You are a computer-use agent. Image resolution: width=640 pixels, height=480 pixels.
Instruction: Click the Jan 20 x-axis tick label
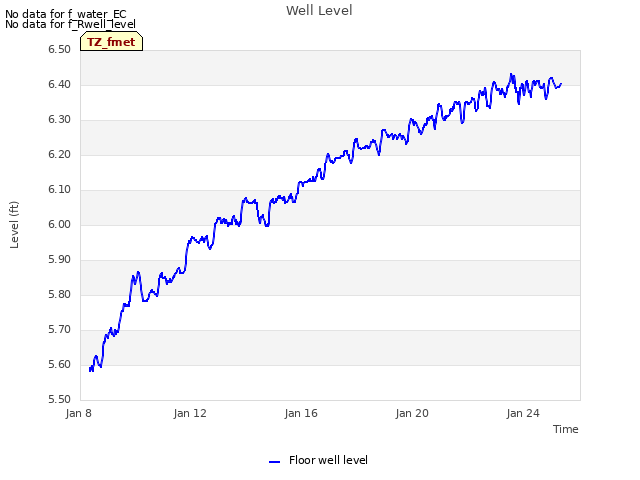coord(412,413)
